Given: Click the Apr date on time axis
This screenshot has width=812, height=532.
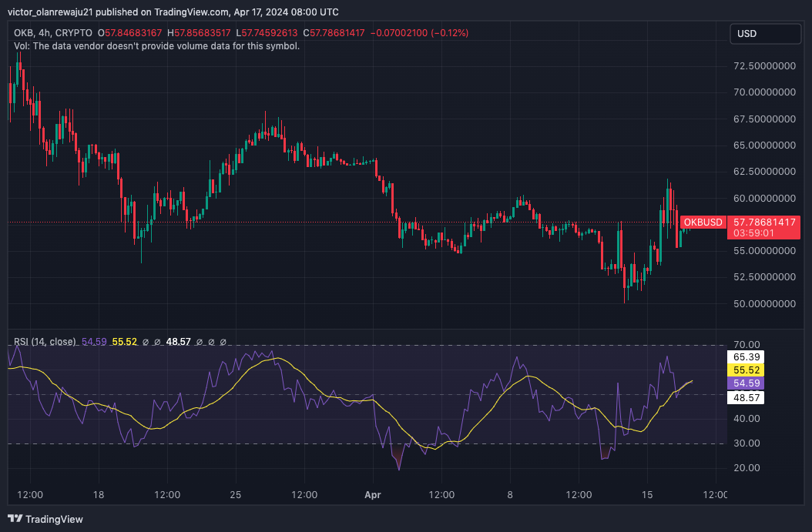Looking at the screenshot, I should [x=373, y=494].
